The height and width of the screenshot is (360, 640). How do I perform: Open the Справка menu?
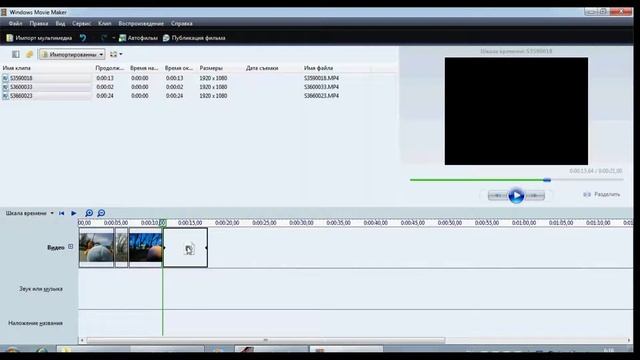(x=182, y=23)
